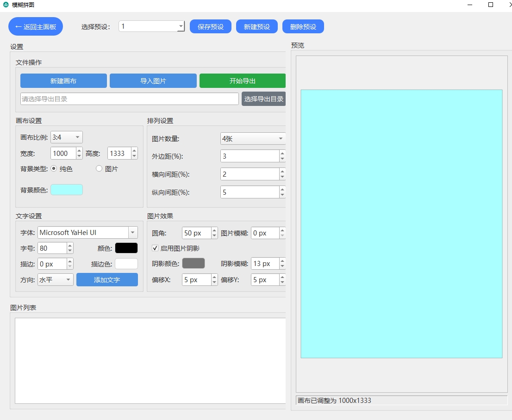Click the 导入图片 button
The height and width of the screenshot is (420, 512).
[x=153, y=80]
